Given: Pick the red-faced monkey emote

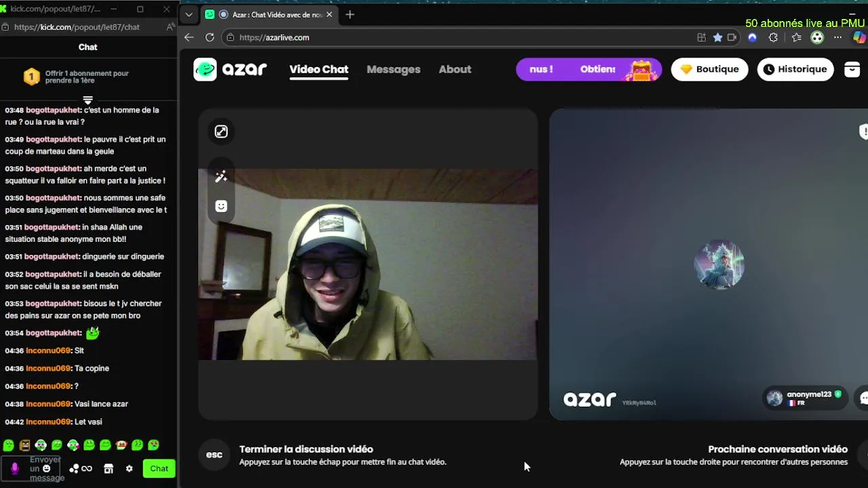Looking at the screenshot, I should pyautogui.click(x=121, y=445).
